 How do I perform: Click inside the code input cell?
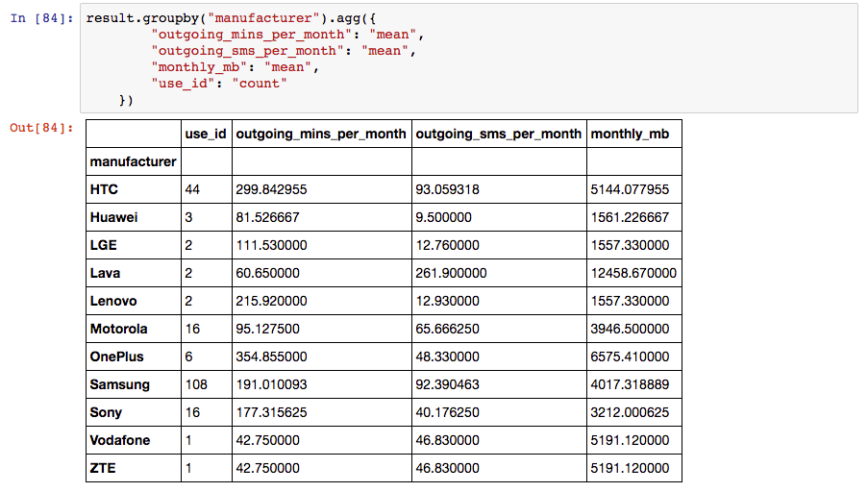469,58
